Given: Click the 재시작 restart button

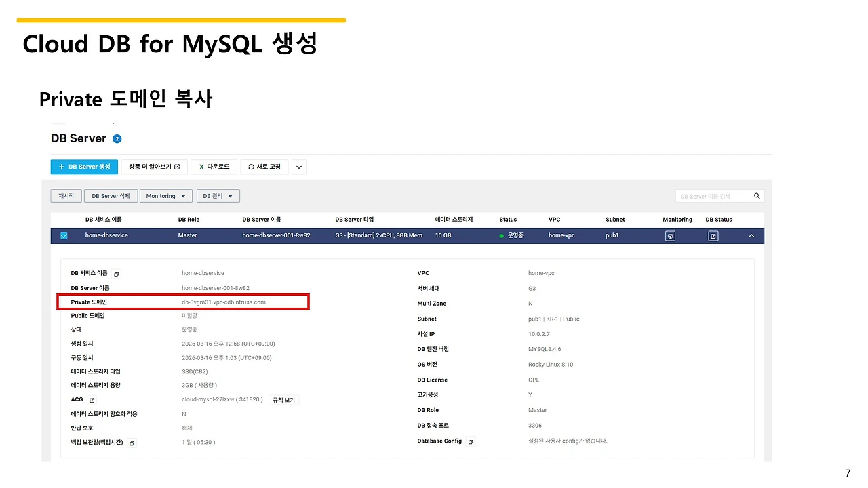Looking at the screenshot, I should click(x=66, y=196).
